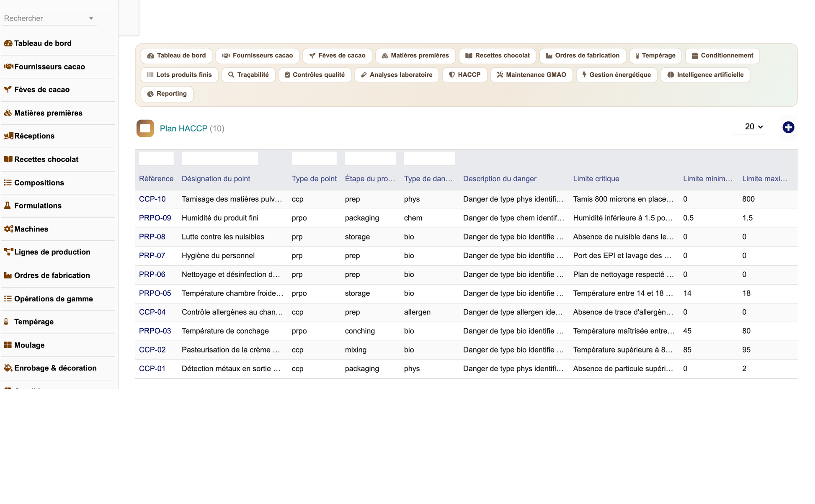
Task: Click the Réceptions sidebar truck icon
Action: [x=8, y=136]
